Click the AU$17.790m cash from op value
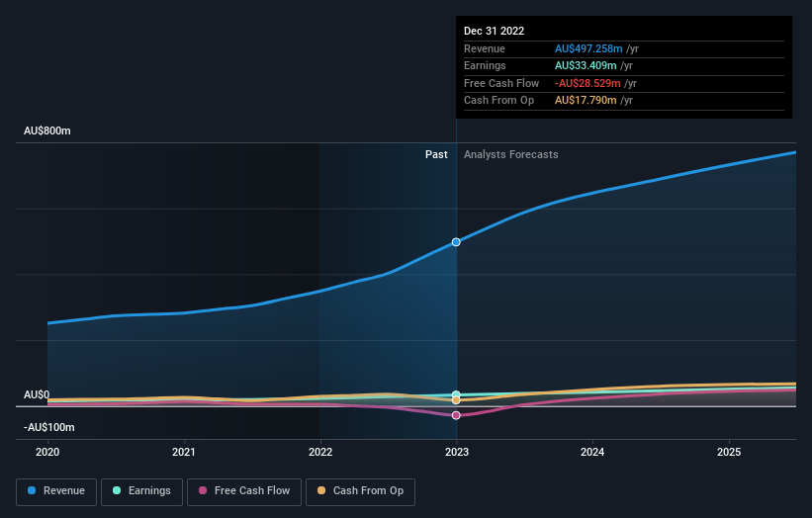The width and height of the screenshot is (812, 518). (x=586, y=101)
